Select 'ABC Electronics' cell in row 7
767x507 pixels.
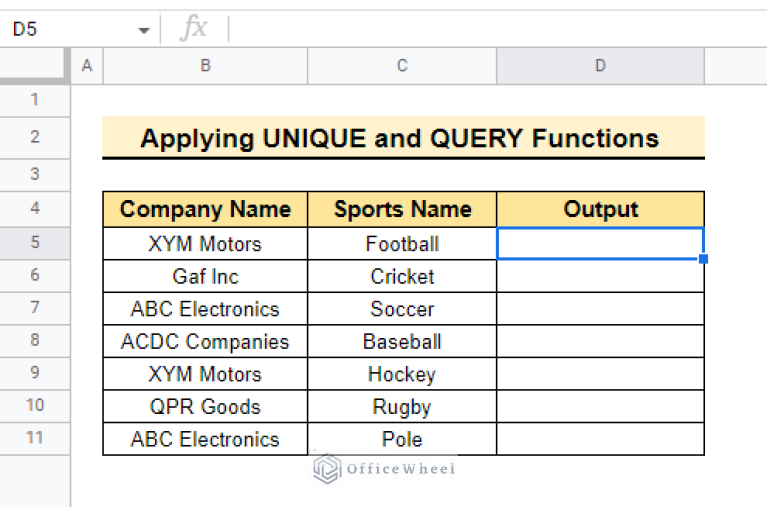(x=205, y=309)
